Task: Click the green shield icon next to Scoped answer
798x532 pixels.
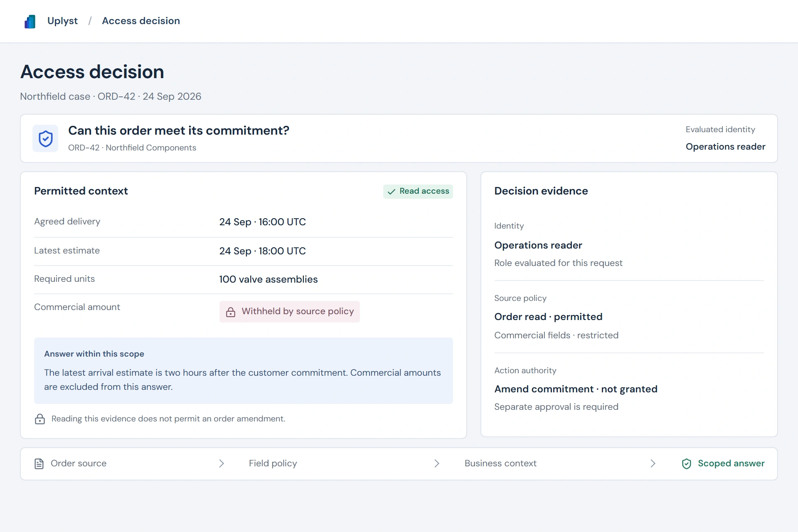Action: [687, 464]
